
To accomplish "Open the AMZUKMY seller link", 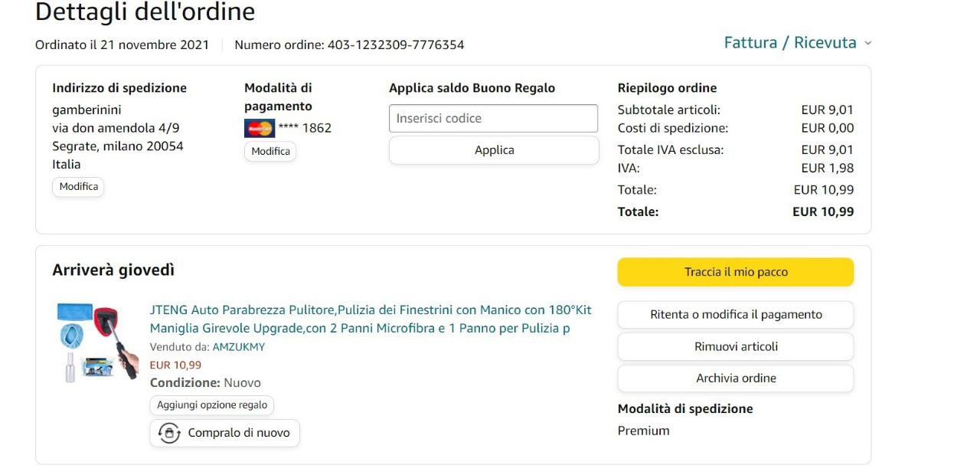I will tap(238, 346).
